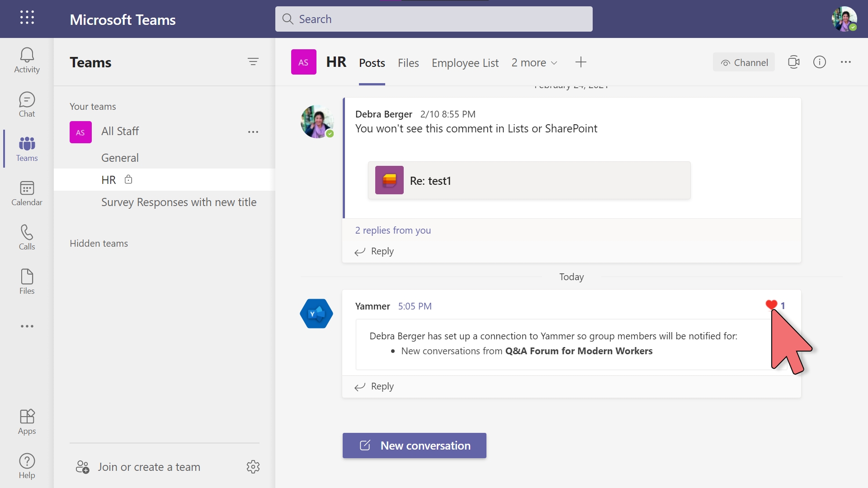868x488 pixels.
Task: Open Calls in the sidebar
Action: tap(27, 238)
